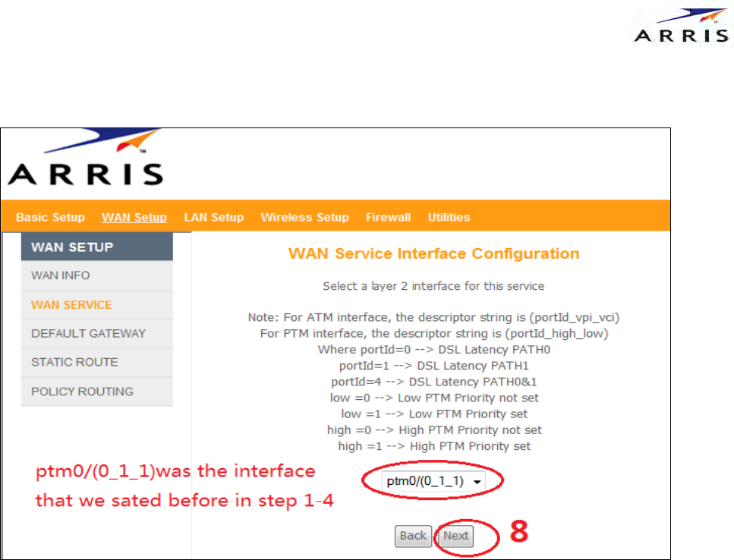
Task: Click the 'low =0 --> Low PTM Priority not set' line
Action: 434,398
